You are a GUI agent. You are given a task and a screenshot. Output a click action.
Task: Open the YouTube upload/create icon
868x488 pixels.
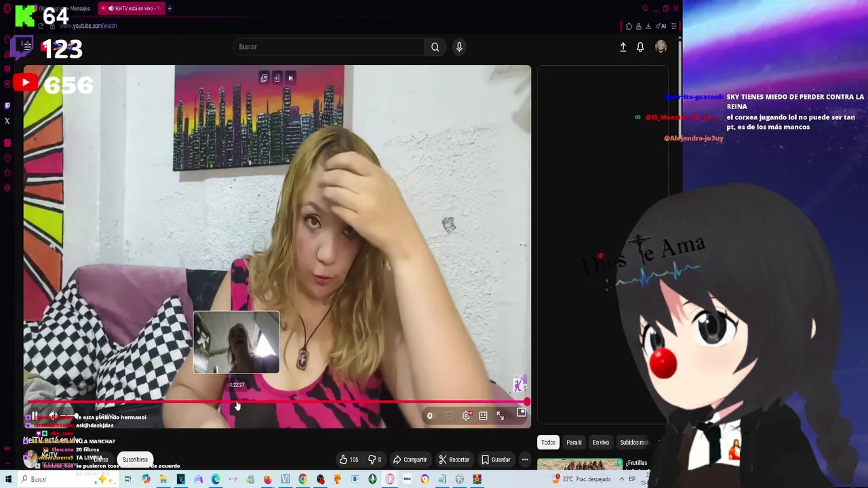623,47
